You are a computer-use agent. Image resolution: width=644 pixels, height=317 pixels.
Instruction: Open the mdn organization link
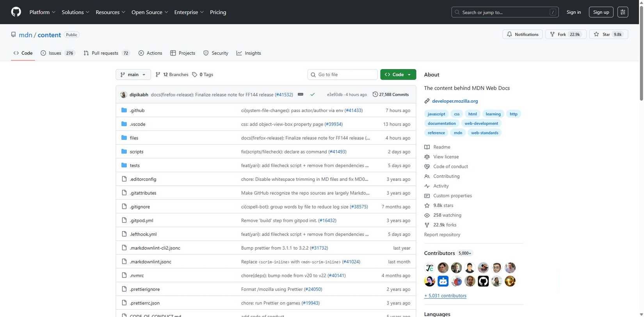click(x=25, y=35)
